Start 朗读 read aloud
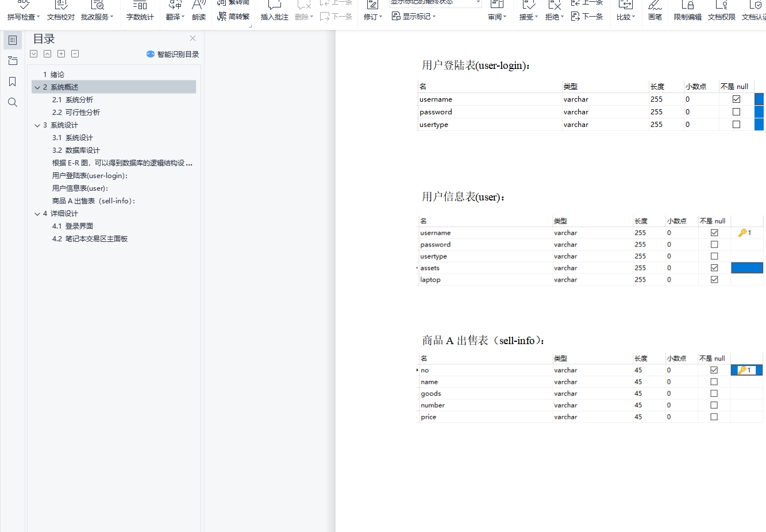Viewport: 766px width, 532px height. (x=199, y=11)
